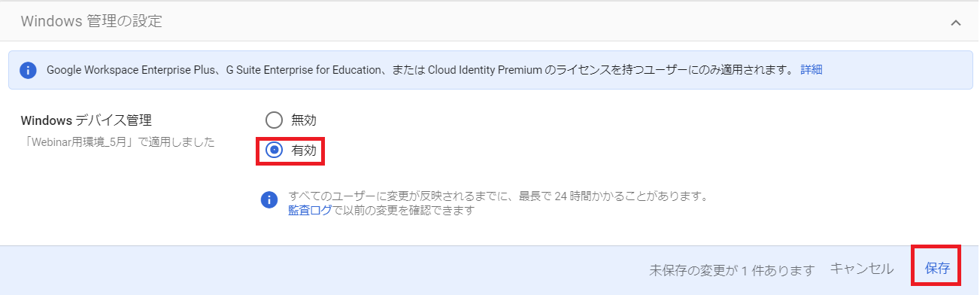Click the 無効 option label text
This screenshot has width=980, height=295.
coord(304,120)
